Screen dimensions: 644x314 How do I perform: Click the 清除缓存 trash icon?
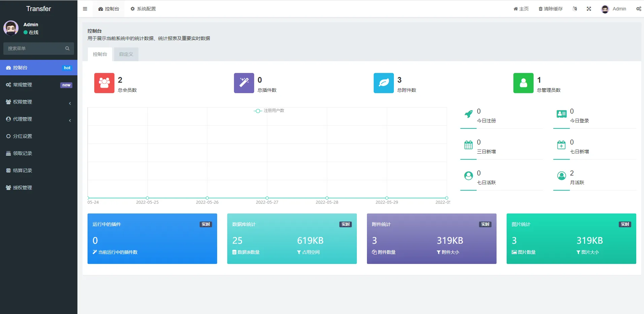[541, 8]
